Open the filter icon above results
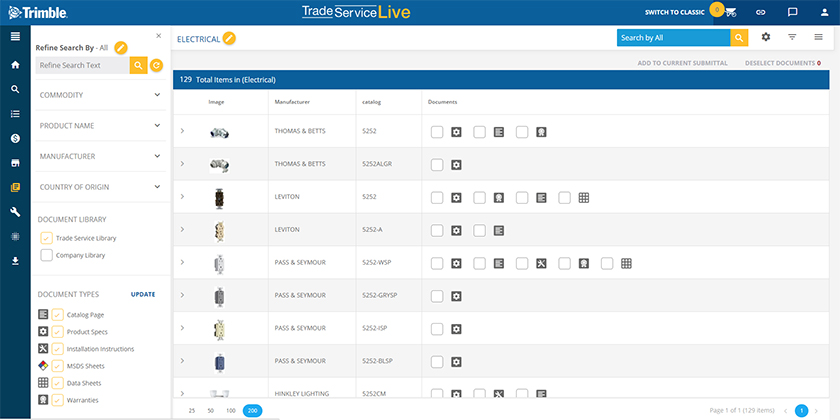840x420 pixels. coord(792,37)
